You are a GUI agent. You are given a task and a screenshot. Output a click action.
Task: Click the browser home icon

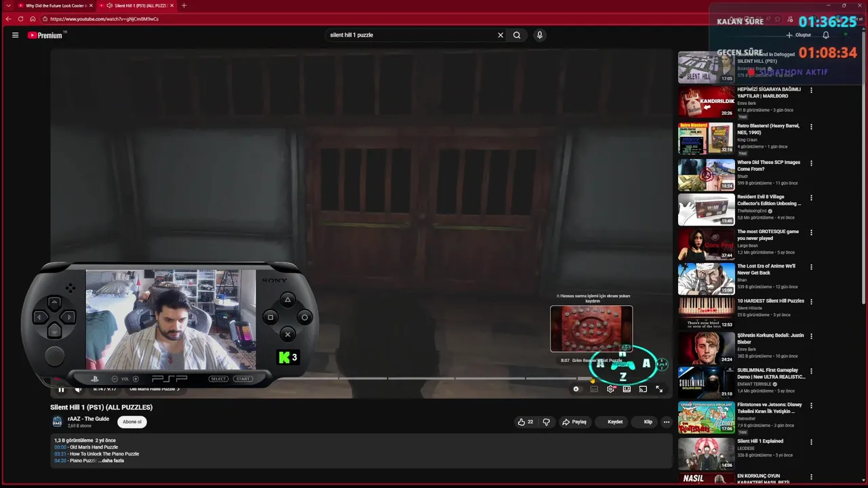pyautogui.click(x=33, y=19)
